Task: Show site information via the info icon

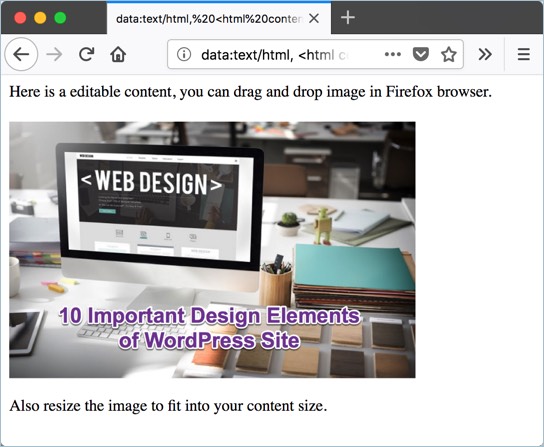Action: (184, 54)
